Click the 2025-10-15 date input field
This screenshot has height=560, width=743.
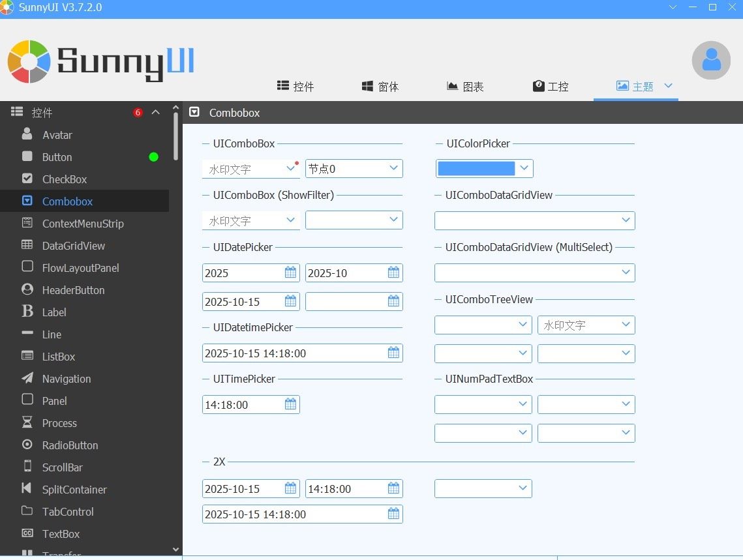click(241, 302)
